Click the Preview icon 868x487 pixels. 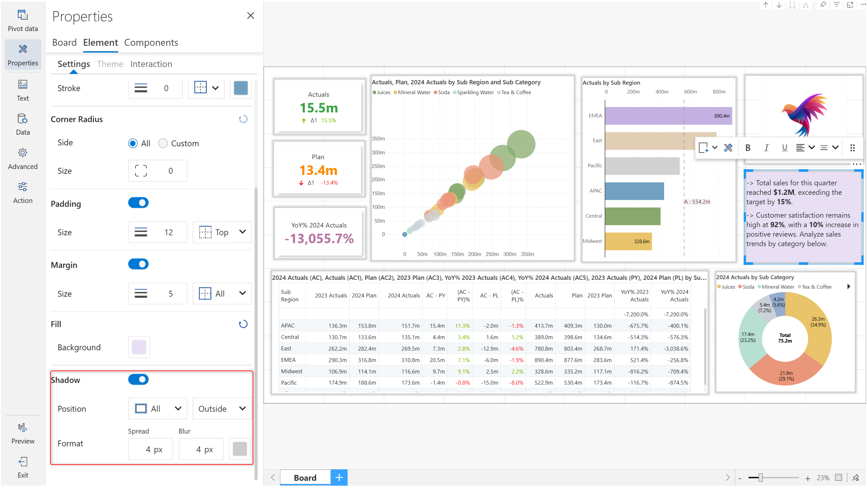tap(23, 433)
